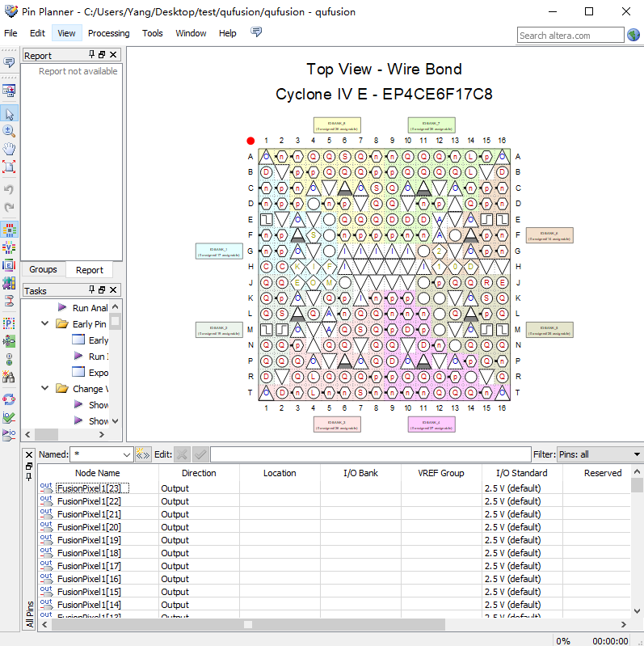Click the IOBANK_7 green legend box
644x646 pixels.
(431, 125)
